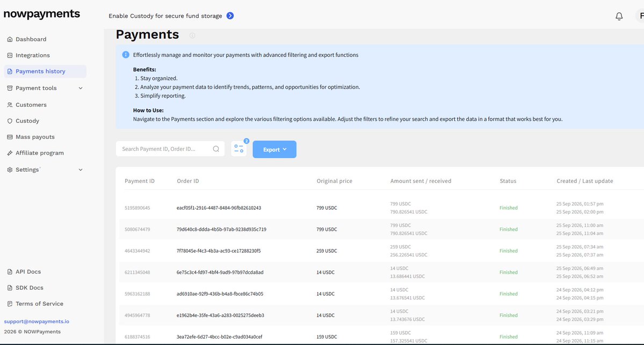The image size is (644, 345).
Task: Click order ID ad6910ae-92f9-436b-b4a8-fbce86c74b05
Action: point(220,294)
